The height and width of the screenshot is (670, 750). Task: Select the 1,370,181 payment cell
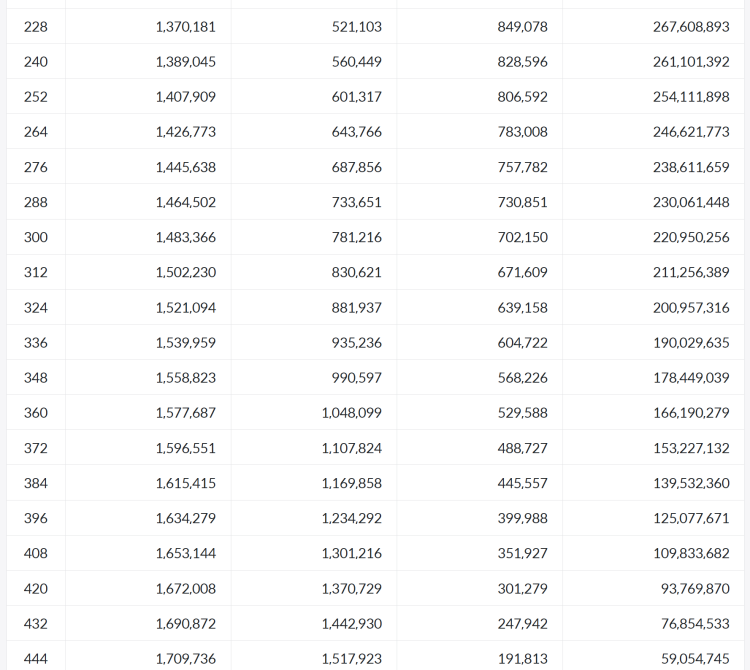pyautogui.click(x=186, y=27)
